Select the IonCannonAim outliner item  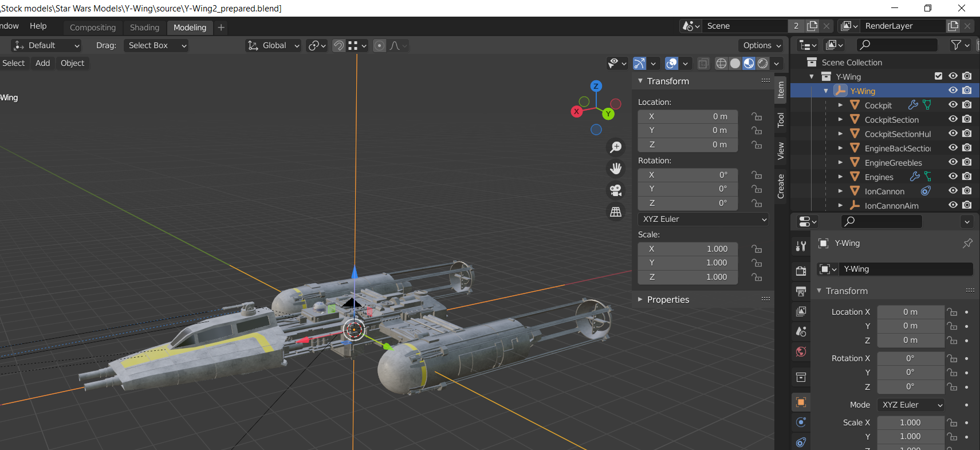pos(891,205)
